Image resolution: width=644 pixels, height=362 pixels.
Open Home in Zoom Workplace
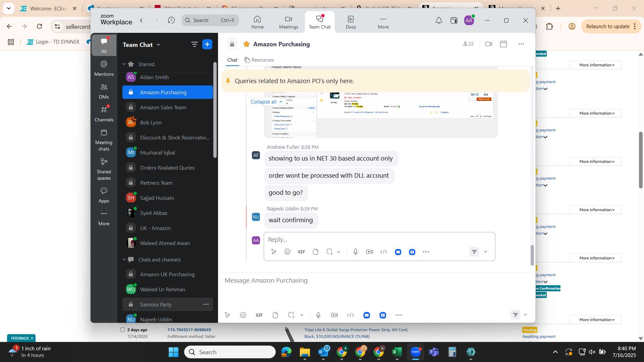pyautogui.click(x=257, y=22)
